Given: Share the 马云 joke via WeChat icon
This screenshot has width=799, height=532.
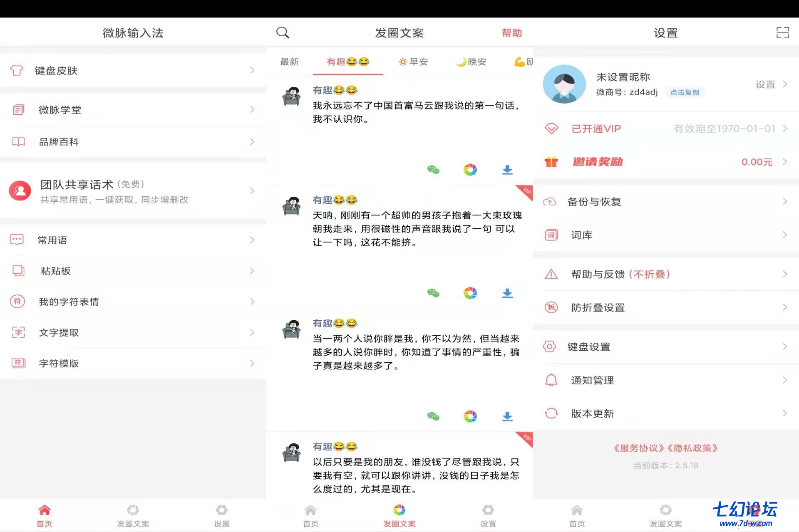Looking at the screenshot, I should click(433, 170).
